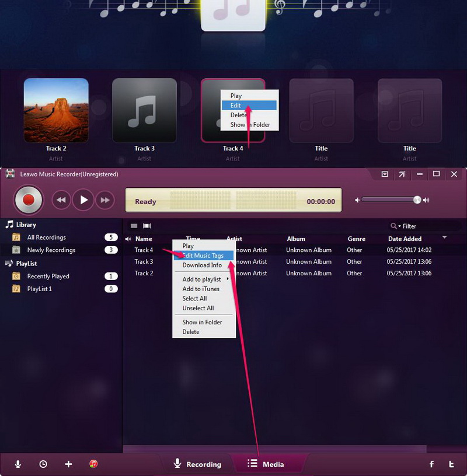Choose Unselect All in the context menu

[204, 308]
